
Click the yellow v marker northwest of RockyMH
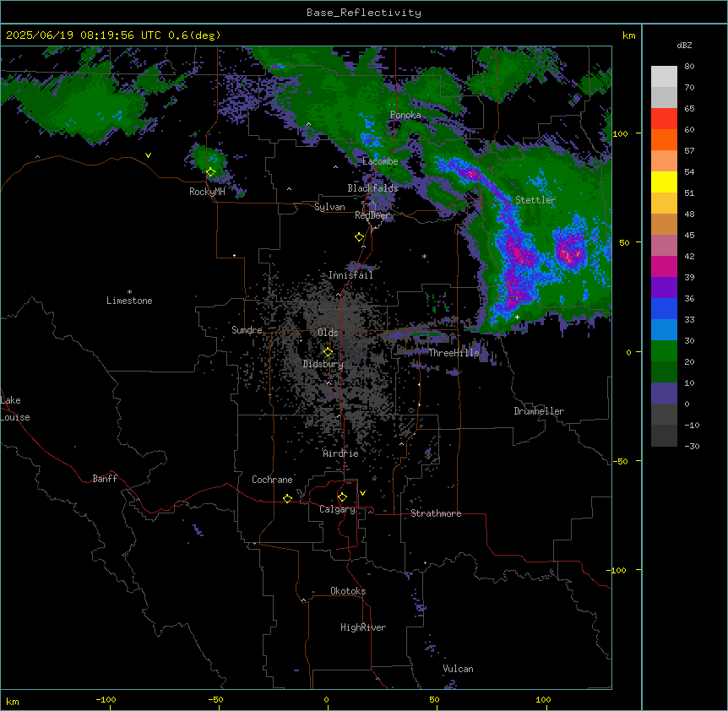(x=148, y=155)
